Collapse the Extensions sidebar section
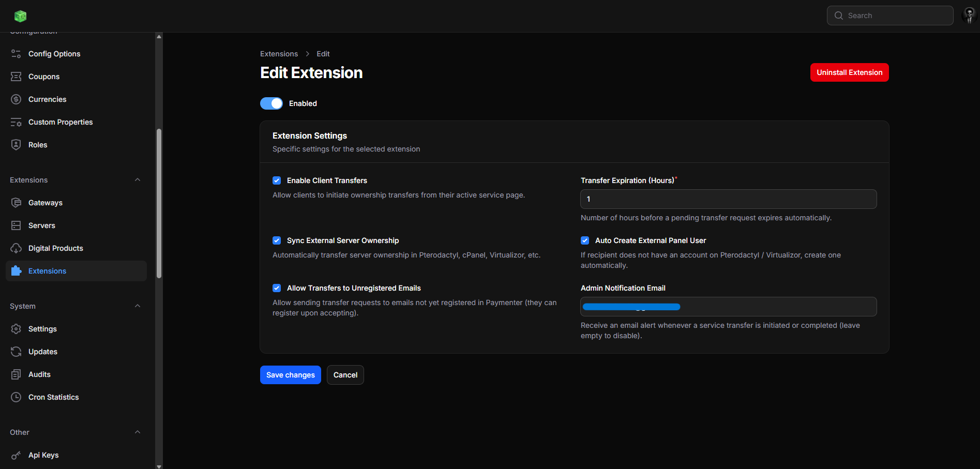Image resolution: width=980 pixels, height=469 pixels. coord(138,180)
